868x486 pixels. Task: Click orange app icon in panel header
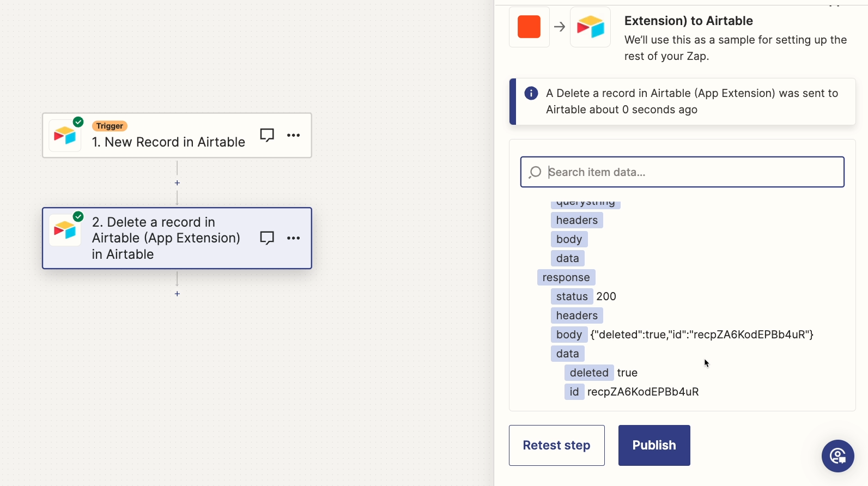(529, 27)
